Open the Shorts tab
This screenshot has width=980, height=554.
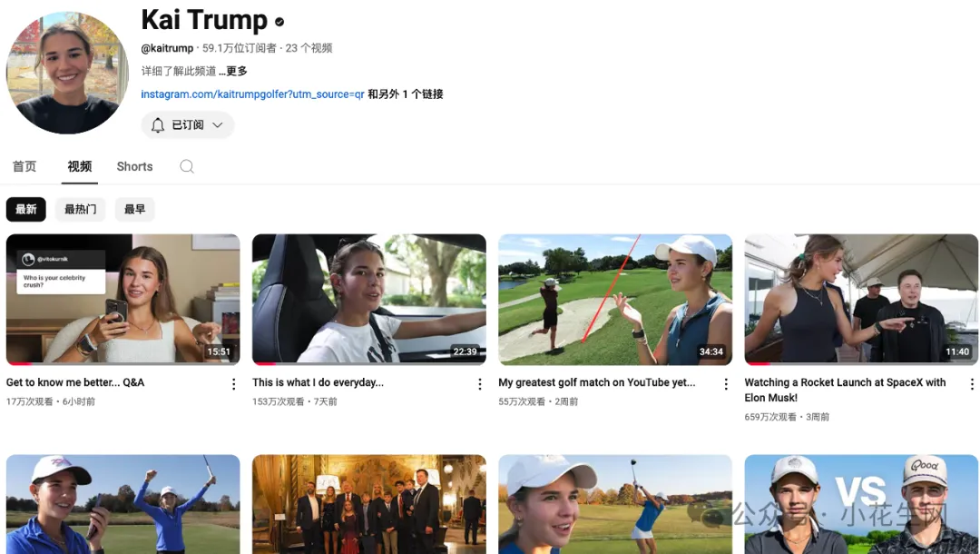click(134, 166)
